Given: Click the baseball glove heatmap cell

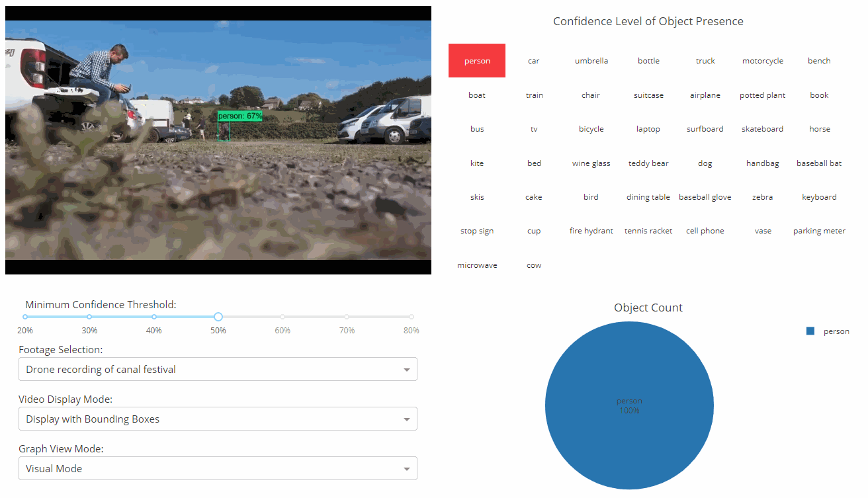Looking at the screenshot, I should pyautogui.click(x=705, y=197).
